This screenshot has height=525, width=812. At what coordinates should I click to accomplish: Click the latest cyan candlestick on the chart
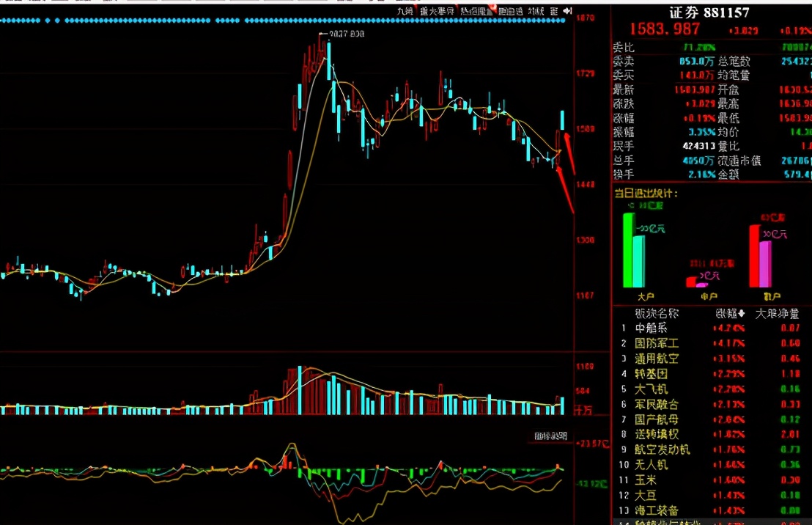tap(562, 120)
